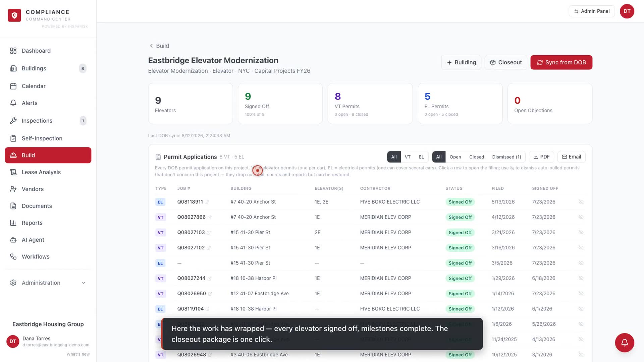Filter permits to Open status
This screenshot has width=644, height=362.
pos(455,157)
